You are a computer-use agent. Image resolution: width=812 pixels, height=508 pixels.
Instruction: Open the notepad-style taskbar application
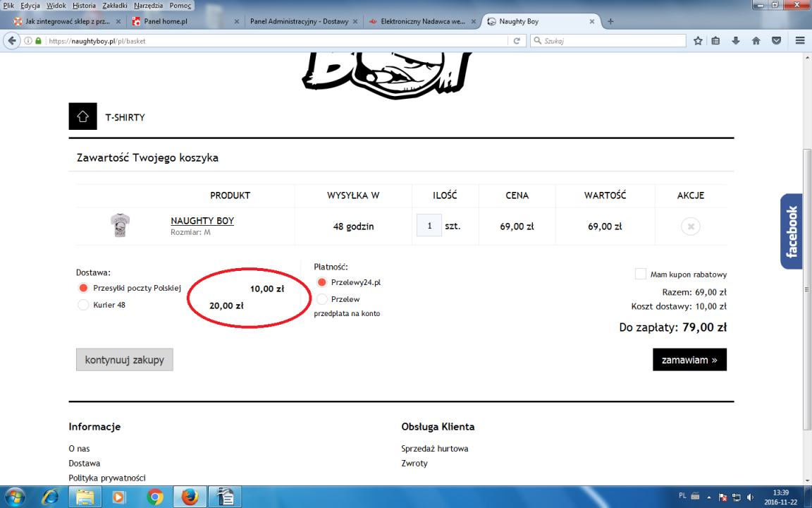[226, 497]
